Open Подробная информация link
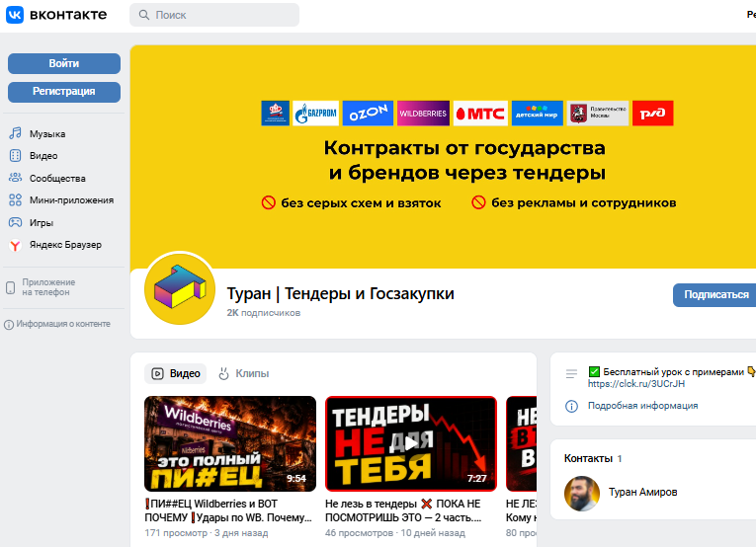756x547 pixels. pos(642,406)
